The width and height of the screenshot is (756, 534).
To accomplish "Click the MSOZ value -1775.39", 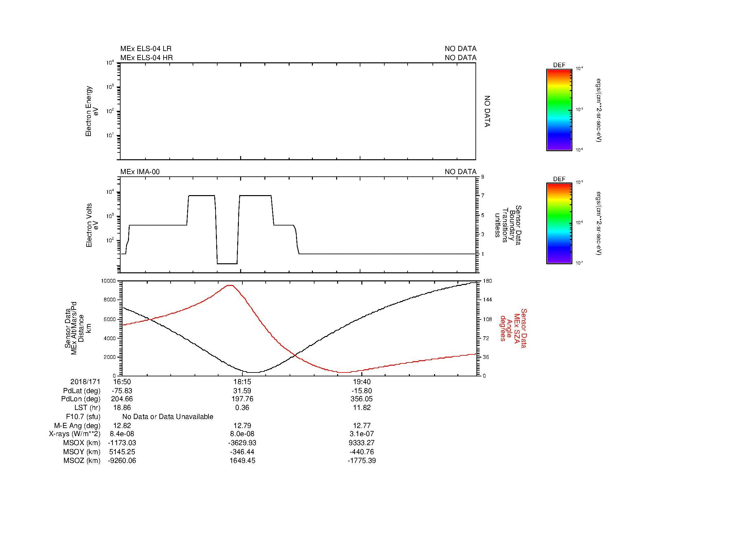I will point(362,461).
